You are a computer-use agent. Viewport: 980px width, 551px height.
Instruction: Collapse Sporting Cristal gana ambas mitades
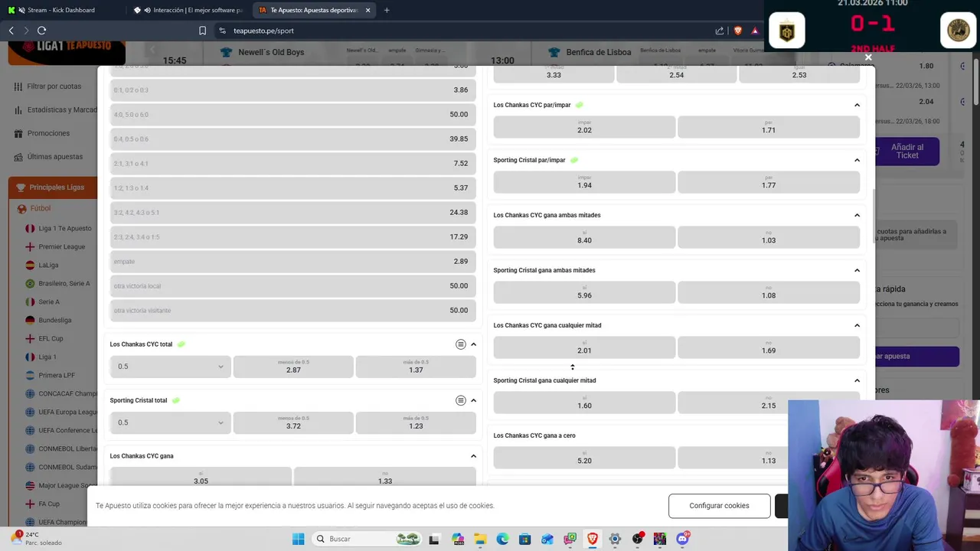point(857,270)
